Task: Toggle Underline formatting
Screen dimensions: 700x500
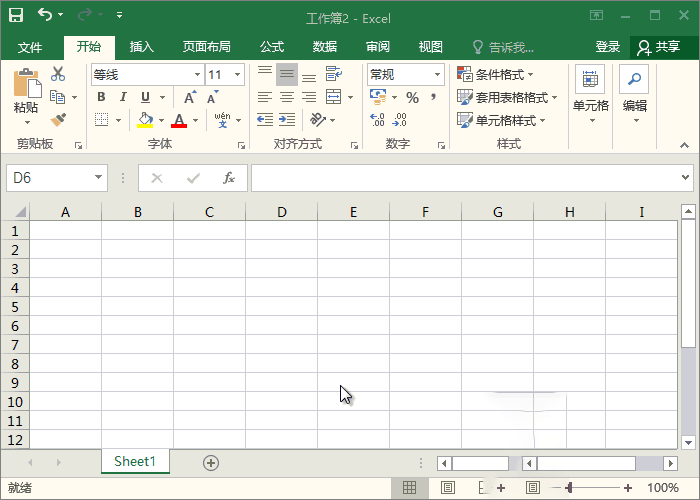Action: 145,97
